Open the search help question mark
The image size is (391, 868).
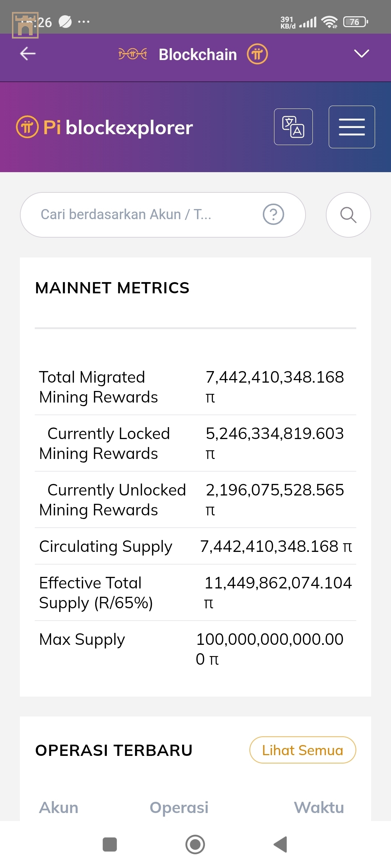(273, 214)
